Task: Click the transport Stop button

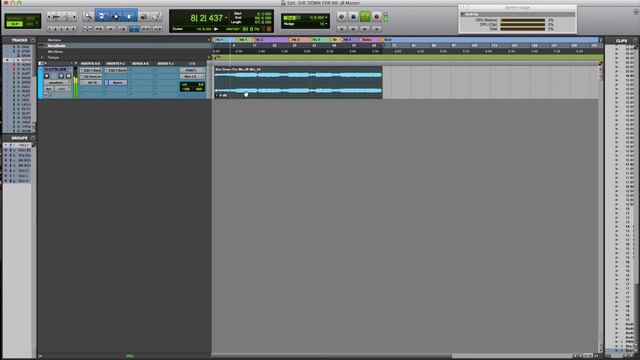Action: coord(353,17)
